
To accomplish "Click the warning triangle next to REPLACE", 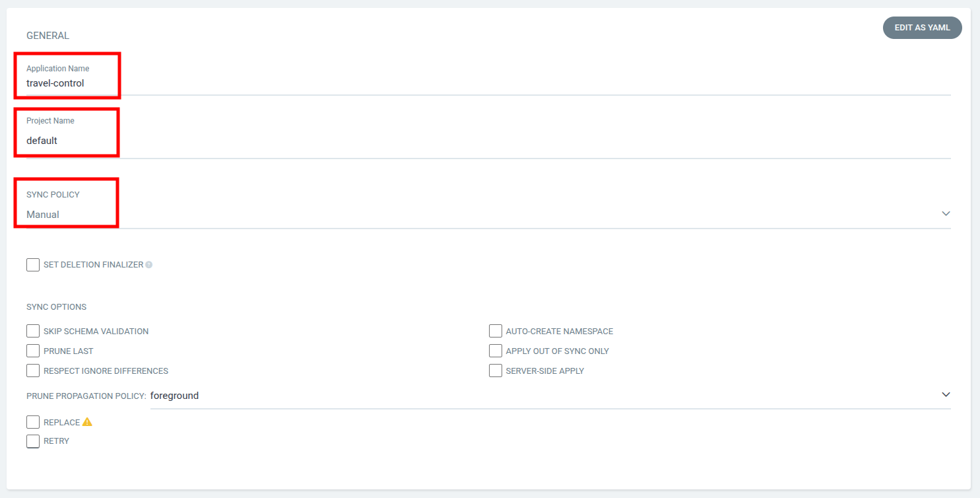I will 88,421.
